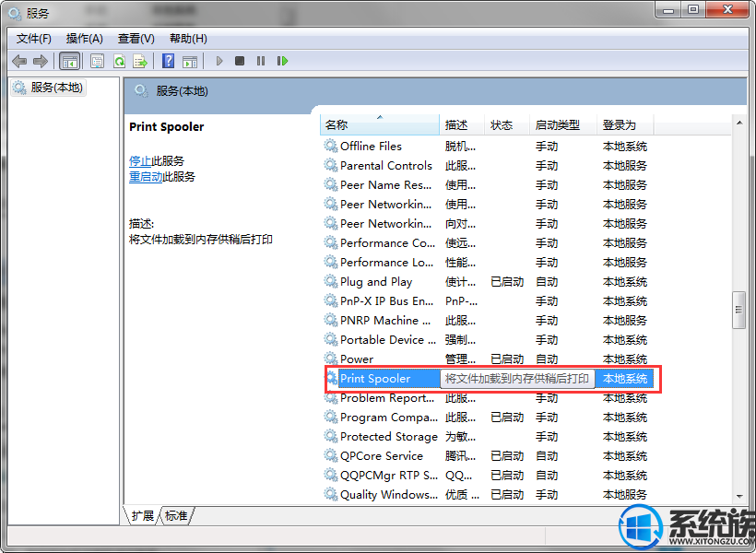Click the gear icon beside Parental Controls
Image resolution: width=756 pixels, height=553 pixels.
[x=331, y=165]
